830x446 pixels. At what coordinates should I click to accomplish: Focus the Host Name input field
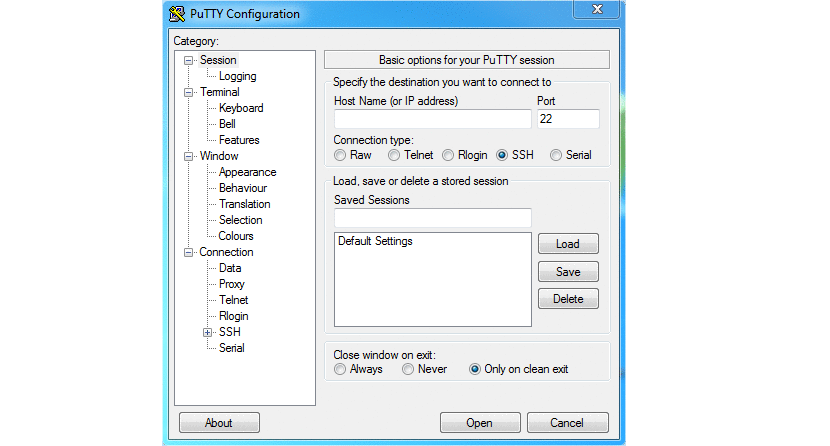coord(432,119)
